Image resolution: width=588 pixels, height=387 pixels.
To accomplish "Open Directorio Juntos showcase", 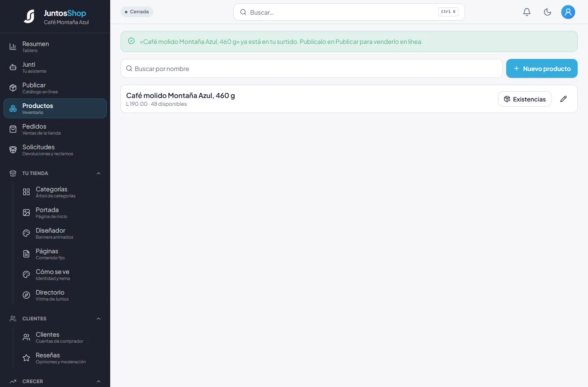I will (62, 295).
